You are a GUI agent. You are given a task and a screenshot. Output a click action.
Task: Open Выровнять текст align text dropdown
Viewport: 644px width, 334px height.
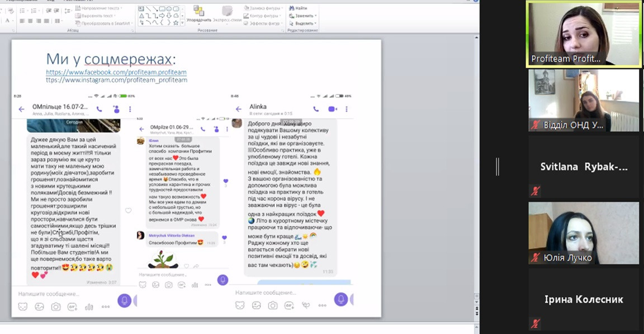point(95,16)
